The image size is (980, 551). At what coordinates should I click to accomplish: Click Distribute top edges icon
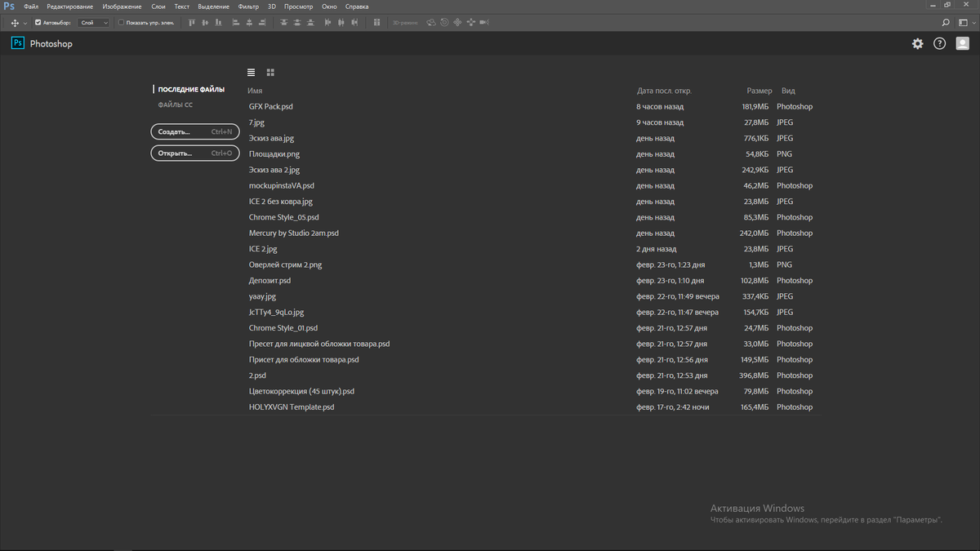tap(284, 23)
